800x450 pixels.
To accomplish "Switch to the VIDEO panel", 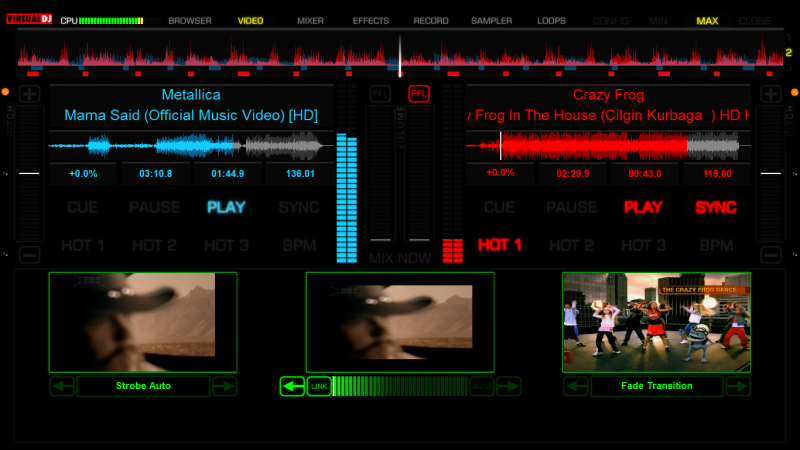I will pos(251,21).
